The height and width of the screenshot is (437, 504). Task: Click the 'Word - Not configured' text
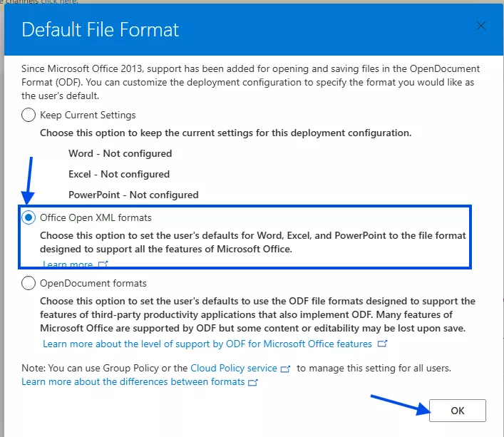click(120, 153)
